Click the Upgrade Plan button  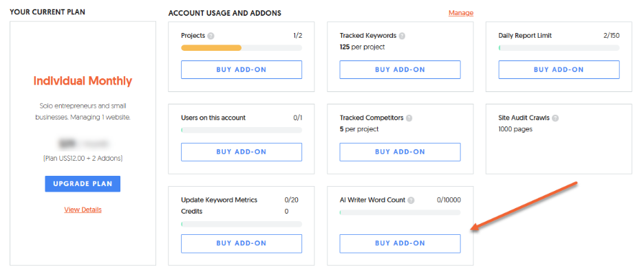(x=83, y=184)
